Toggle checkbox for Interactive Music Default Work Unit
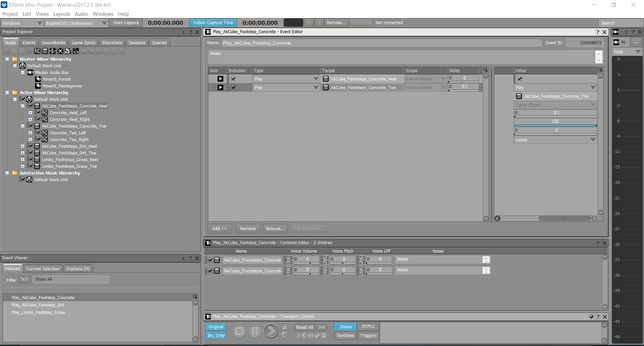644x346 pixels. tap(23, 179)
